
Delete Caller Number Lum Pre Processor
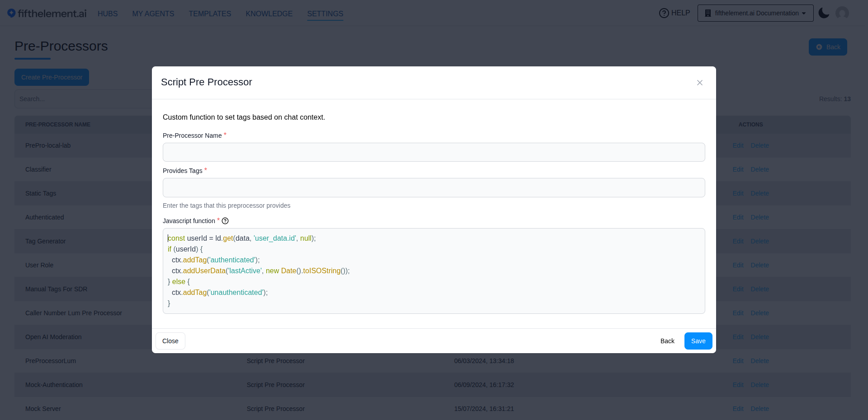(x=760, y=313)
